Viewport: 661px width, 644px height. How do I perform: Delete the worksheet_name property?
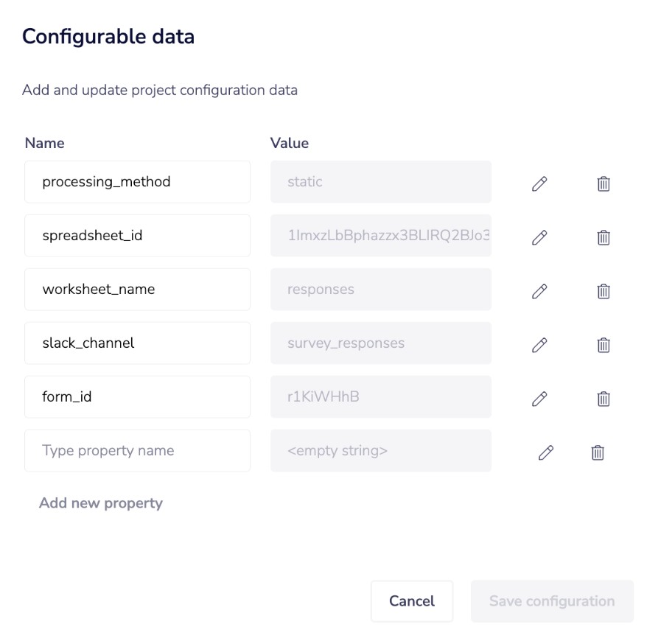pyautogui.click(x=603, y=291)
